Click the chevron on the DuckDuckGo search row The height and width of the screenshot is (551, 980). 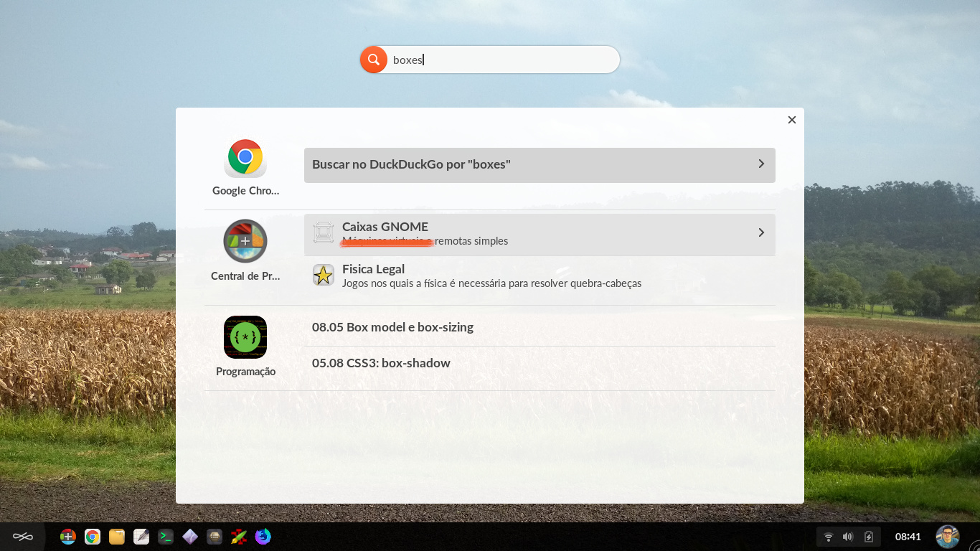tap(761, 164)
